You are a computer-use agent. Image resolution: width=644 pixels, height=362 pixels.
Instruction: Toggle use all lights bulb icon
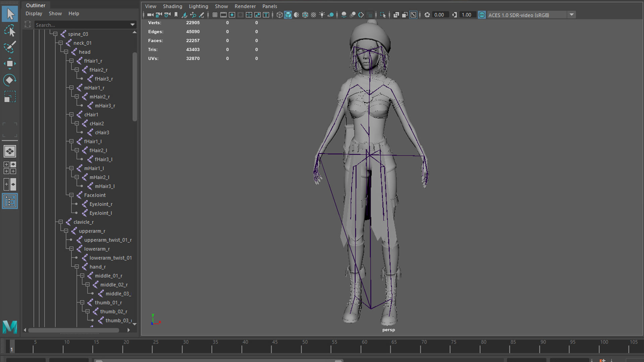[322, 15]
